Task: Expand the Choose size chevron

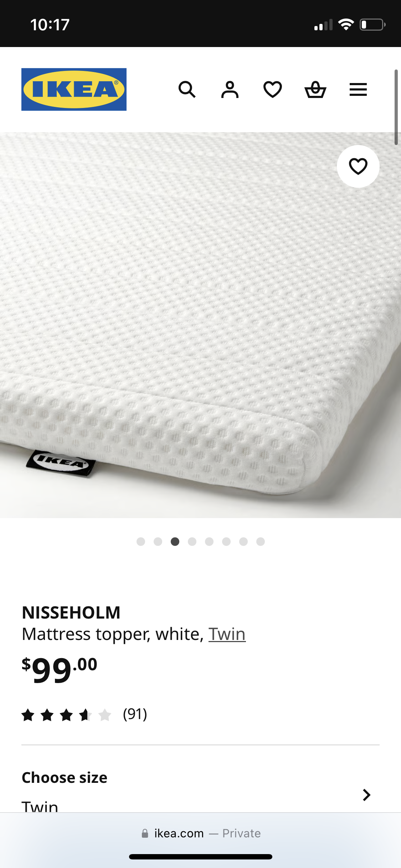Action: click(x=366, y=795)
